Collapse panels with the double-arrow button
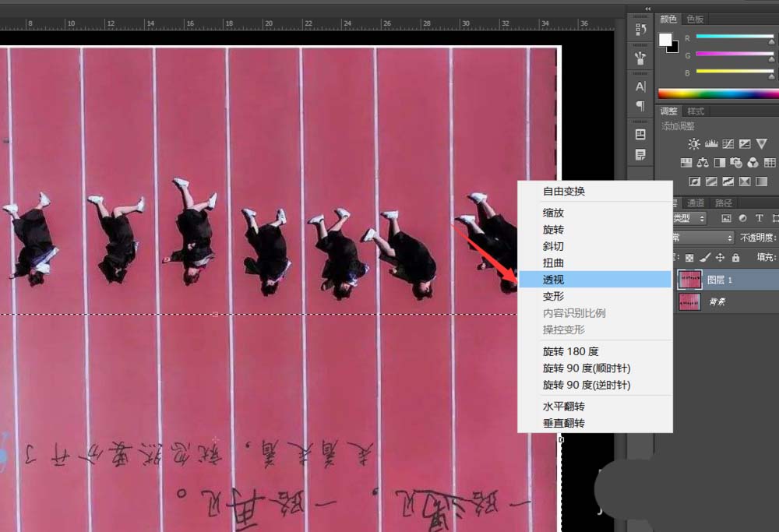 point(647,9)
